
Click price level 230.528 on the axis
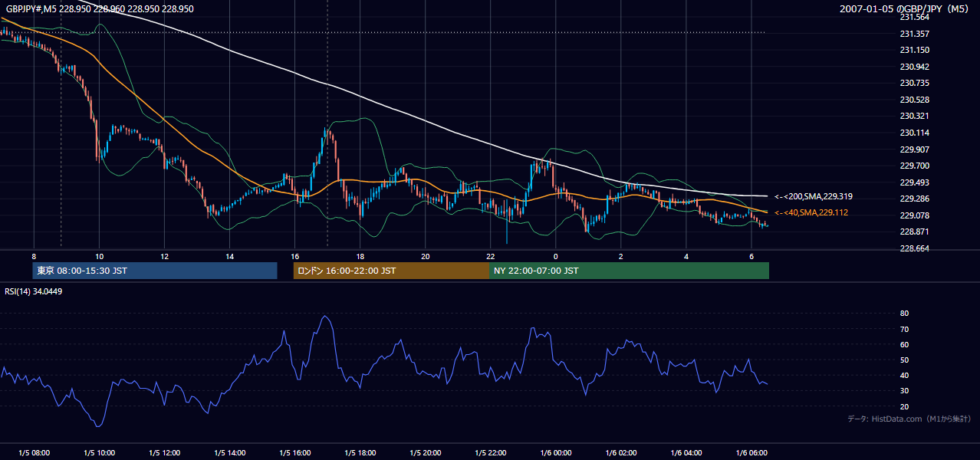[x=914, y=100]
